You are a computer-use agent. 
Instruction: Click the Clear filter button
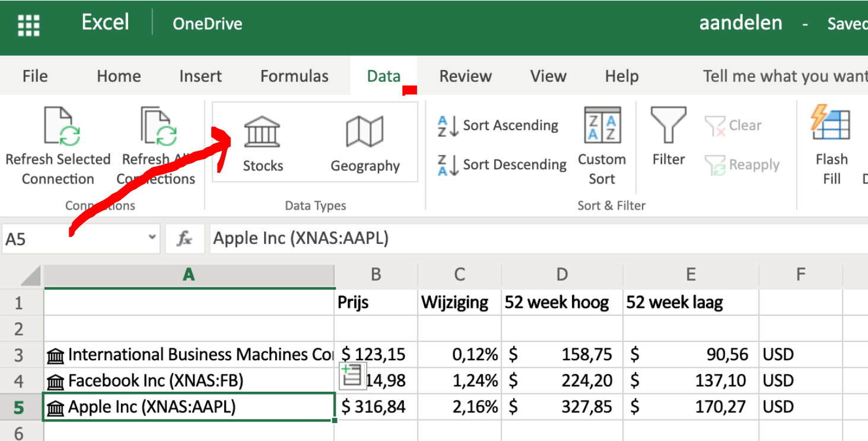[733, 125]
